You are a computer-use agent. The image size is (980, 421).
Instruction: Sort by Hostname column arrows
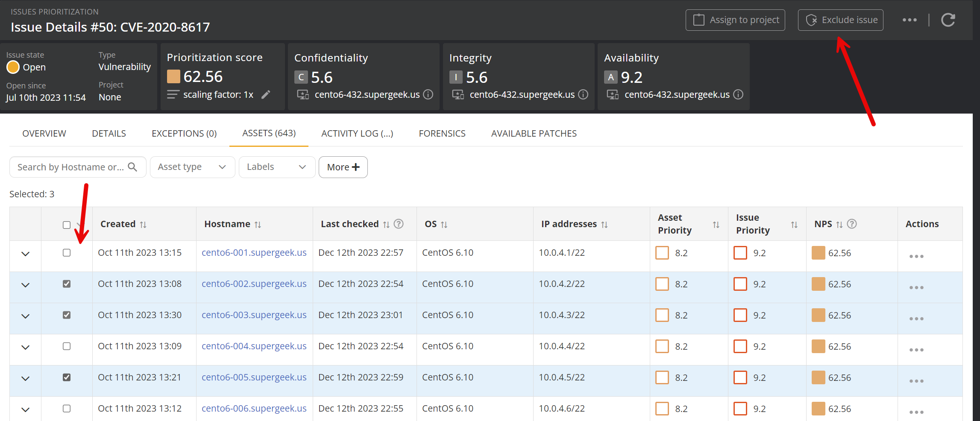[x=258, y=225]
